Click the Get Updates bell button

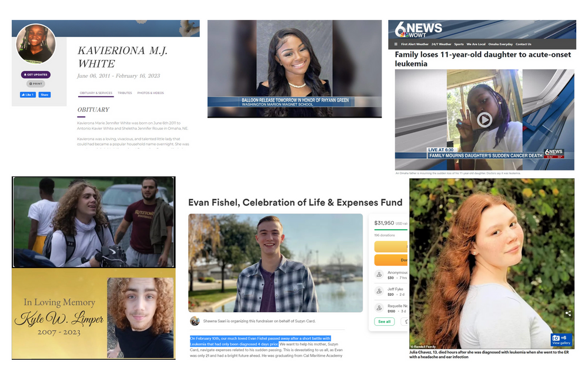(x=36, y=75)
